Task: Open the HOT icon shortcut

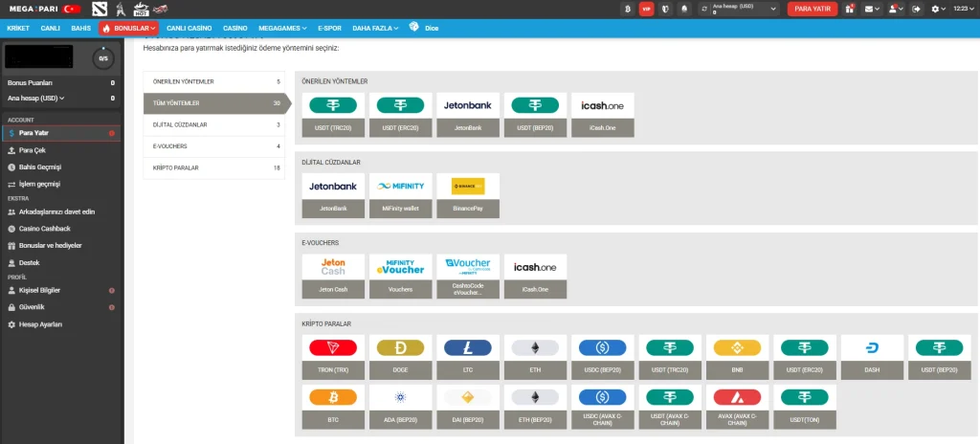Action: (x=141, y=9)
